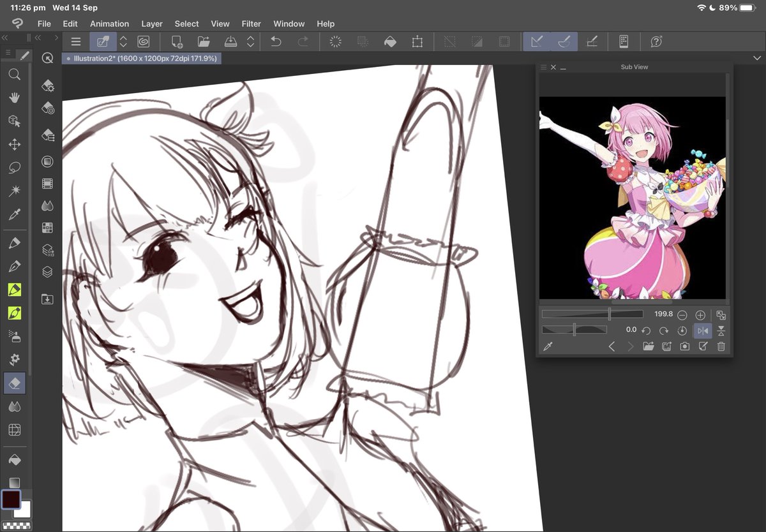Zoom out the Sub View image
766x532 pixels.
point(682,315)
